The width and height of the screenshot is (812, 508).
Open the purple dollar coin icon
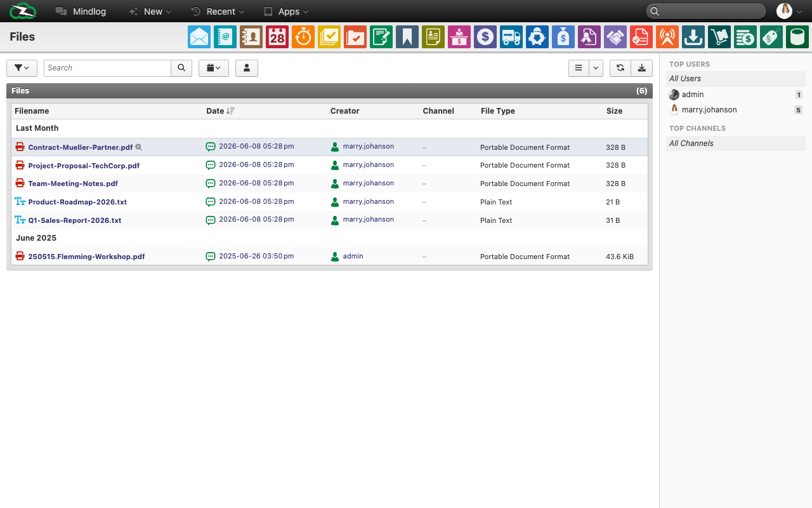pyautogui.click(x=485, y=37)
